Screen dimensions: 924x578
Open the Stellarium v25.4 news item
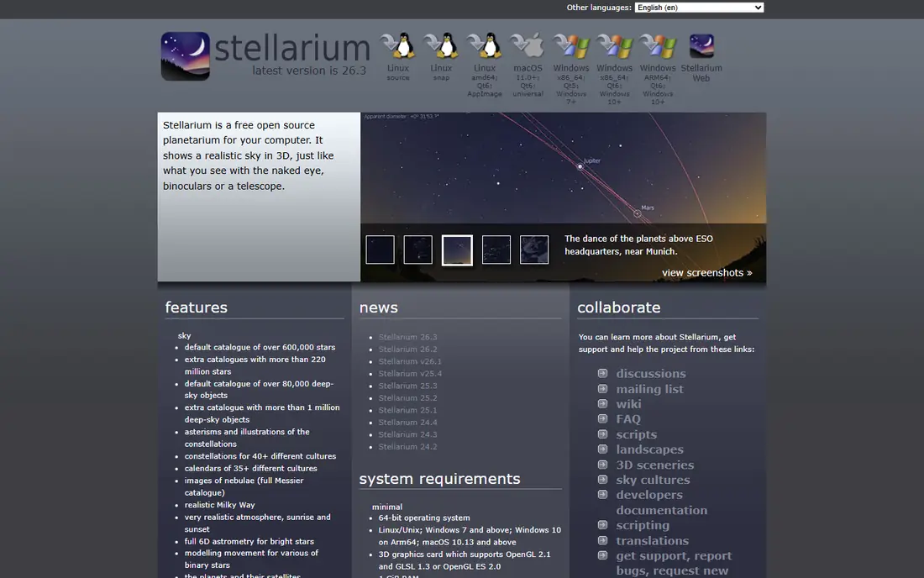pos(410,374)
